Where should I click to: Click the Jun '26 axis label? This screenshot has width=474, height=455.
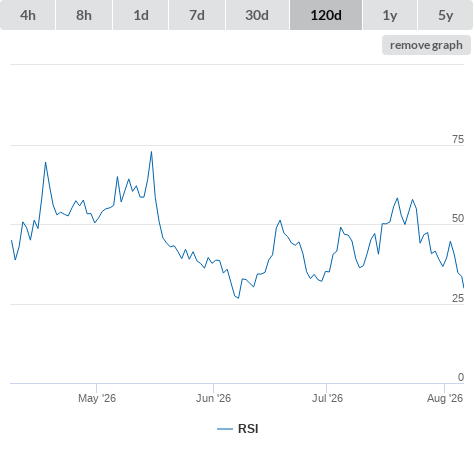pyautogui.click(x=213, y=398)
